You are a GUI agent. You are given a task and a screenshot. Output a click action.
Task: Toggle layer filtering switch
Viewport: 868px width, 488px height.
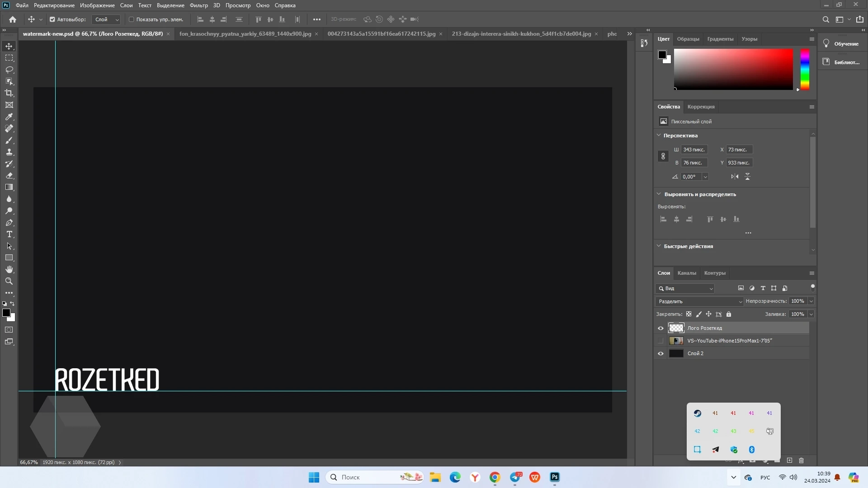point(812,287)
